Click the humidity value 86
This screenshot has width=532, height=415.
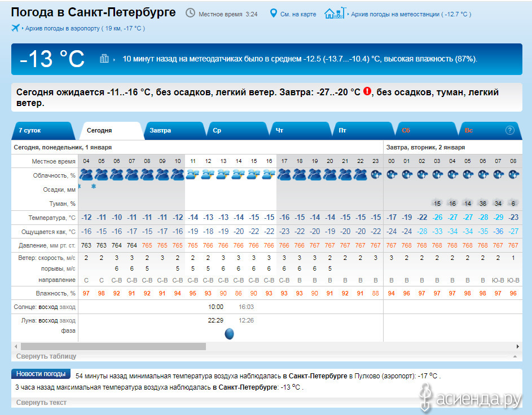(x=239, y=293)
